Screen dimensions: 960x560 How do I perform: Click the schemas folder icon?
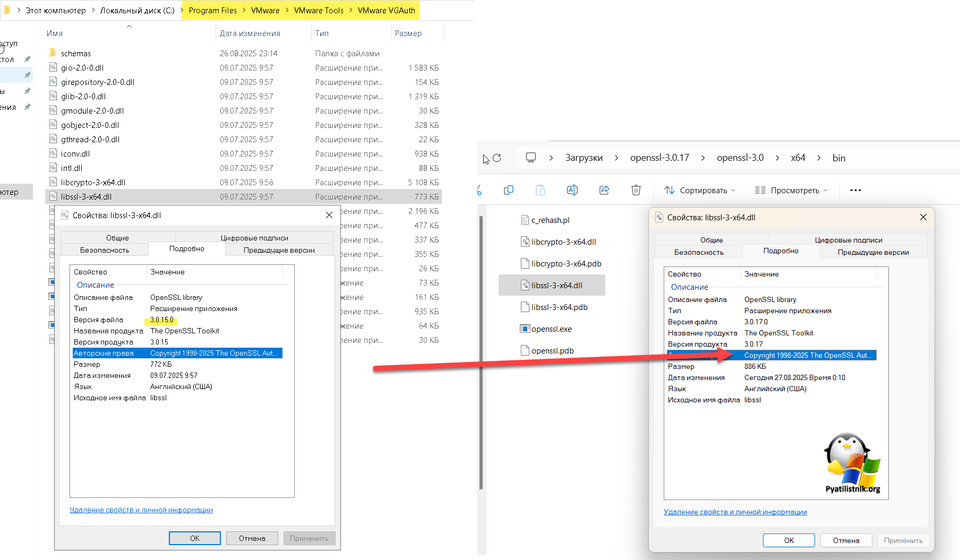click(x=53, y=53)
